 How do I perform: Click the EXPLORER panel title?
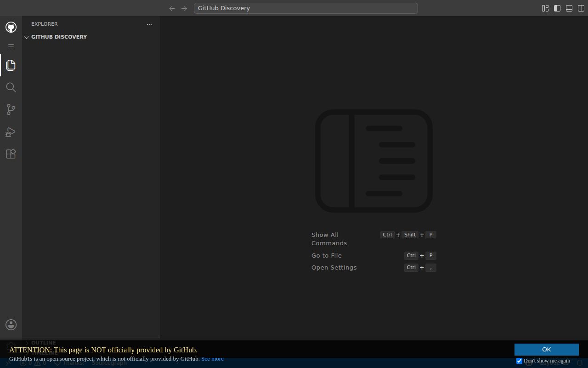[45, 24]
